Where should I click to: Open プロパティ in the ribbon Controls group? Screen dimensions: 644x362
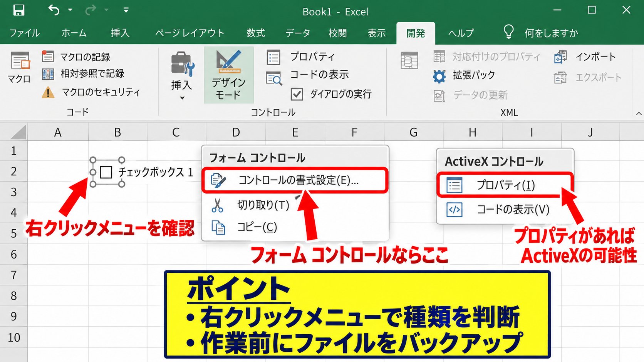tap(300, 57)
